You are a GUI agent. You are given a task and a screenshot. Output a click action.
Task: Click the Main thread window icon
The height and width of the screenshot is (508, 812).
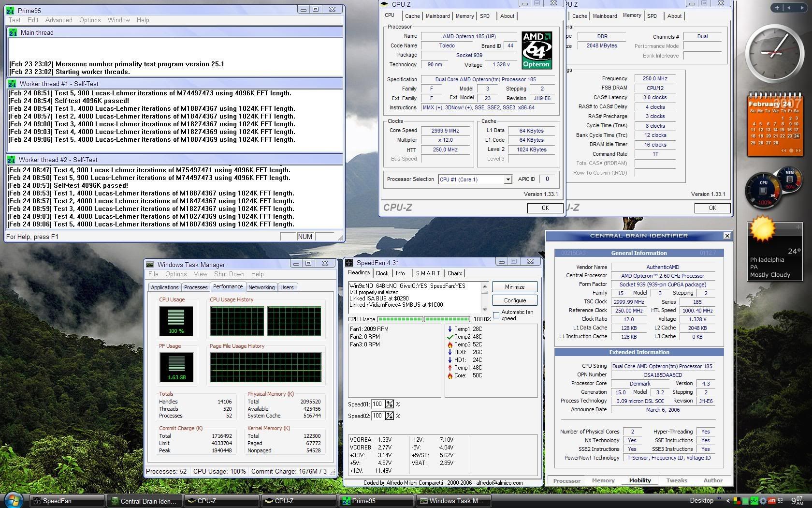coord(13,32)
